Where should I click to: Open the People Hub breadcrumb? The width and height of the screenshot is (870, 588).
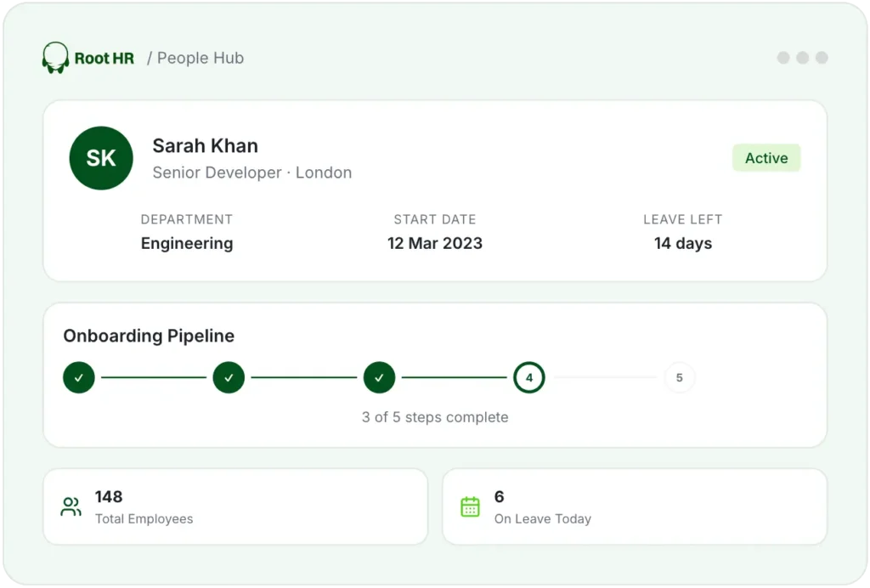201,58
